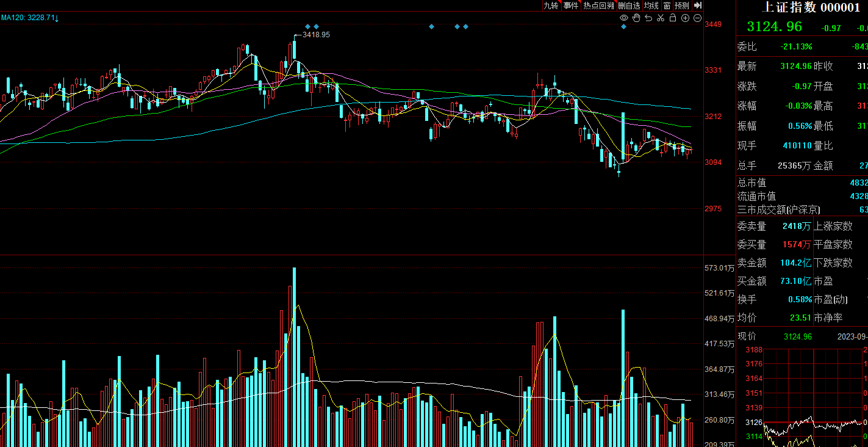The width and height of the screenshot is (868, 447).
Task: Click the 313.46万 volume axis value
Action: [719, 394]
